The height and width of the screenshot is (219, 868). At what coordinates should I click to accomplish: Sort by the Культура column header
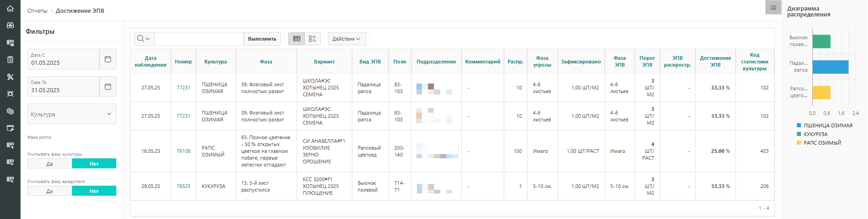click(215, 62)
